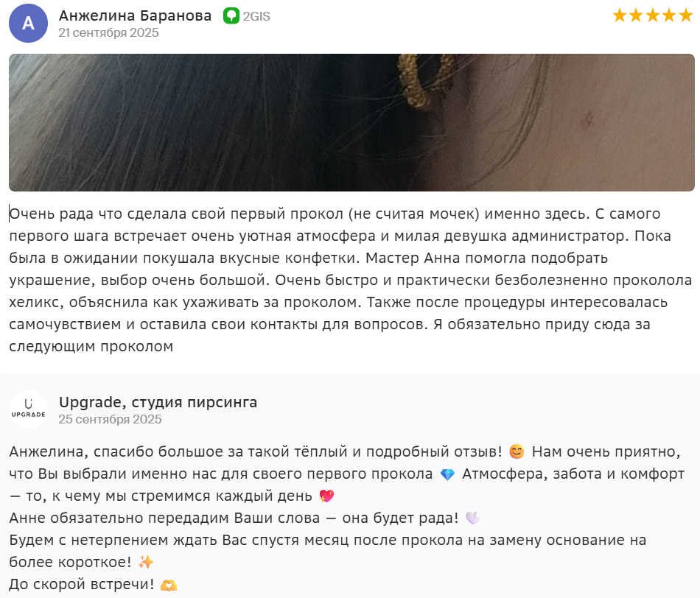The image size is (700, 598).
Task: Open the Upgrade studio logo avatar
Action: pos(28,409)
